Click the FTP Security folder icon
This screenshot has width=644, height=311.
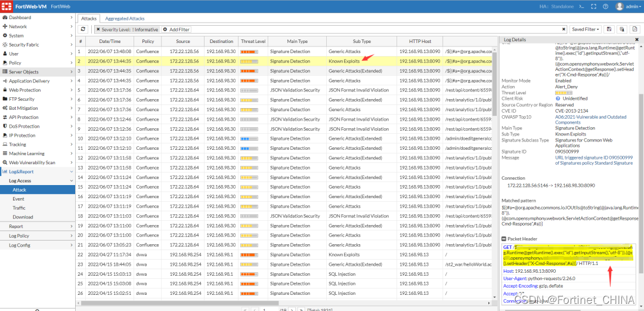[5, 99]
